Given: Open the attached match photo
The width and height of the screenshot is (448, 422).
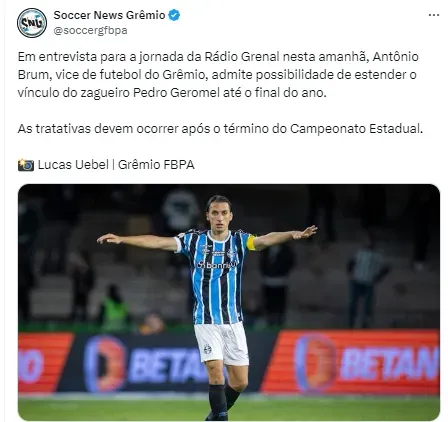Looking at the screenshot, I should (x=229, y=302).
